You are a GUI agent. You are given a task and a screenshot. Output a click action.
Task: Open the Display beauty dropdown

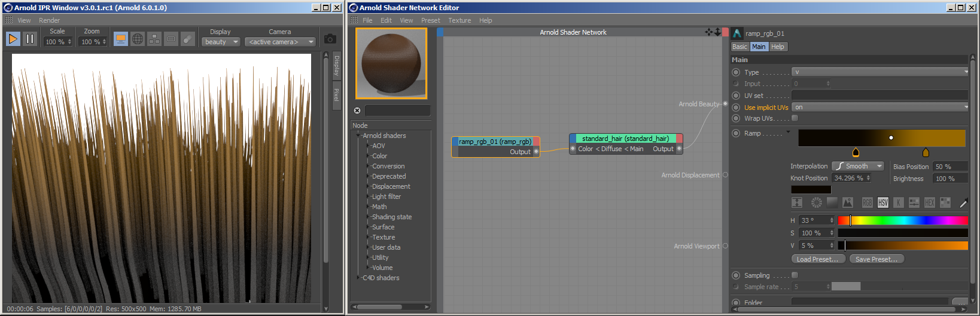221,42
